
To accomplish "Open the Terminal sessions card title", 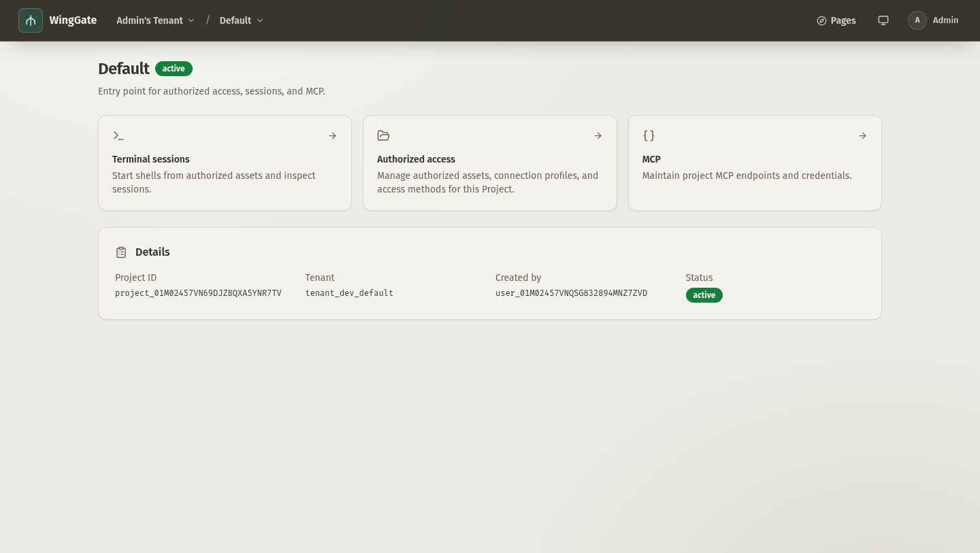I will tap(151, 159).
